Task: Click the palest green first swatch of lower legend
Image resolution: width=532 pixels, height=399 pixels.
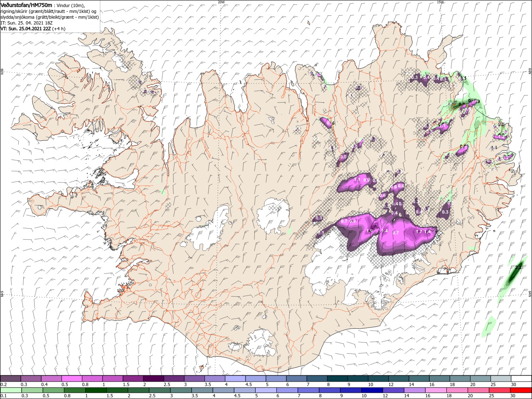Action: pyautogui.click(x=10, y=390)
